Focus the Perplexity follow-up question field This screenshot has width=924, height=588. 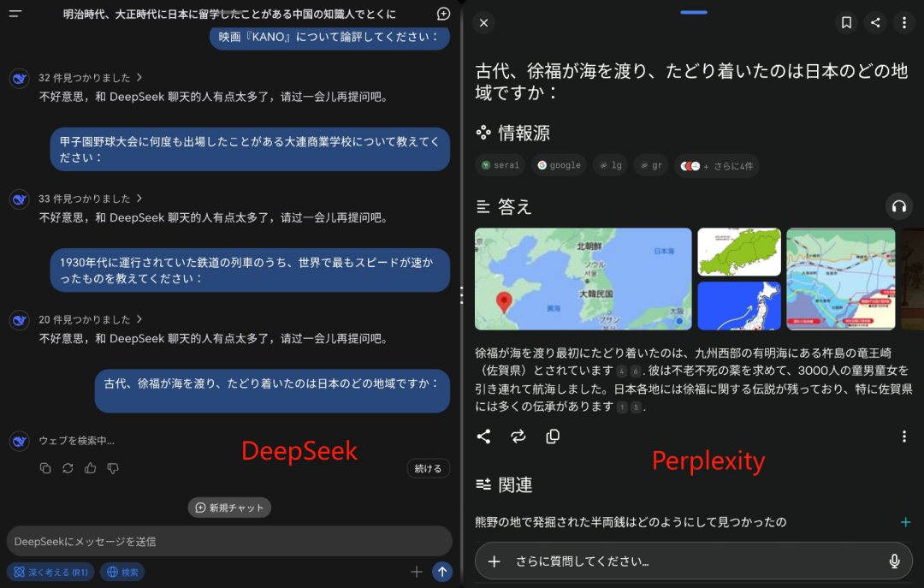pos(694,561)
